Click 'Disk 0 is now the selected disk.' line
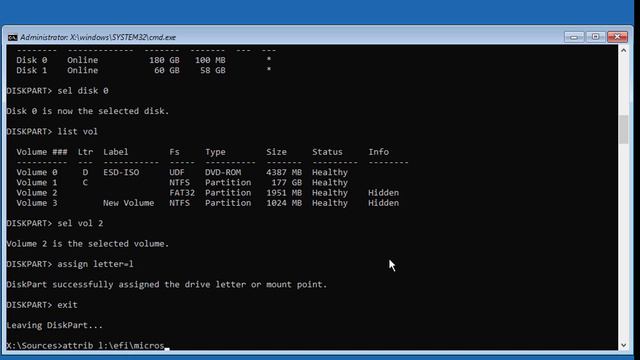This screenshot has width=640, height=360. (x=88, y=111)
